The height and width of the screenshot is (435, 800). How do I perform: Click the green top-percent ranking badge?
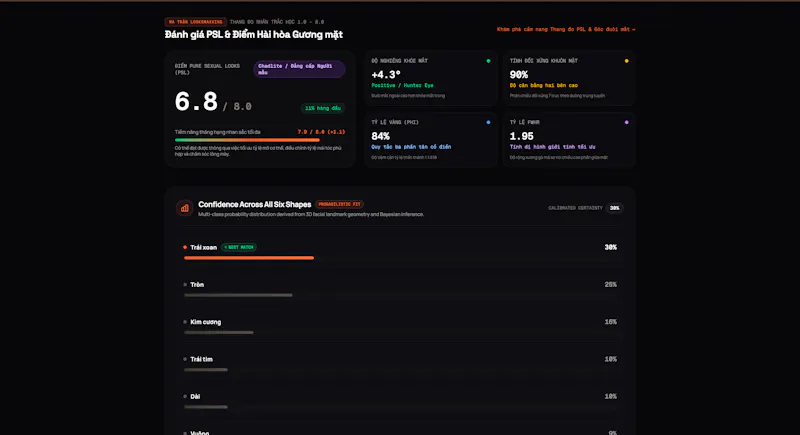tap(322, 108)
